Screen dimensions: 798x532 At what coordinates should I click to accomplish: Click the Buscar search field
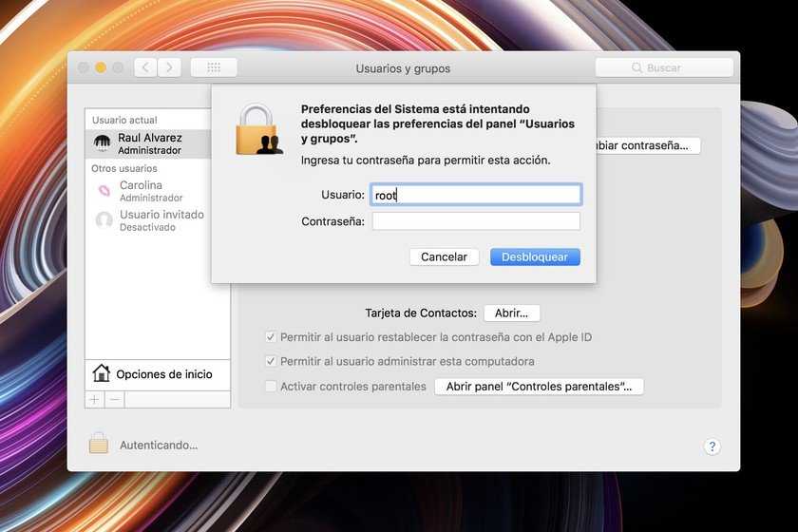click(x=664, y=67)
